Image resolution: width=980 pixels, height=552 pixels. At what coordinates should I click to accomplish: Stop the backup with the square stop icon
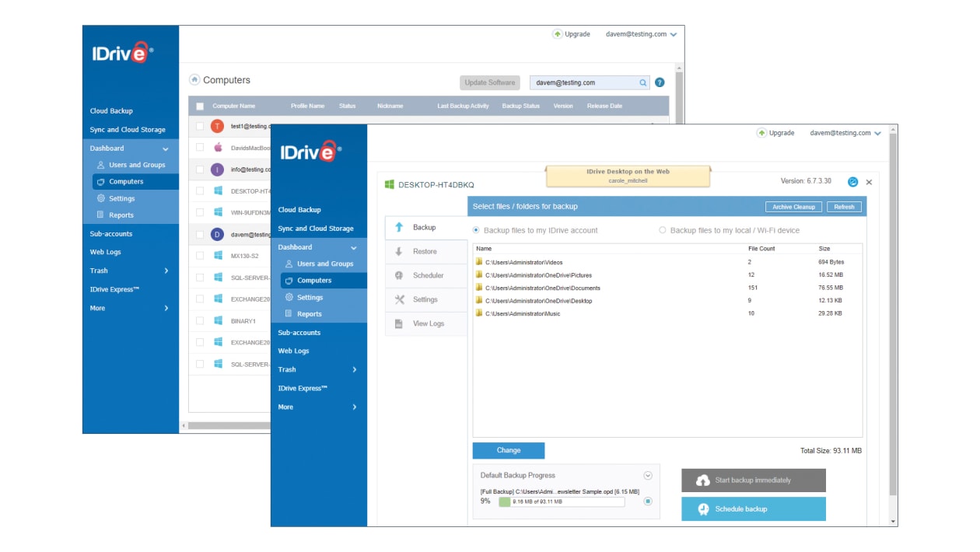648,501
